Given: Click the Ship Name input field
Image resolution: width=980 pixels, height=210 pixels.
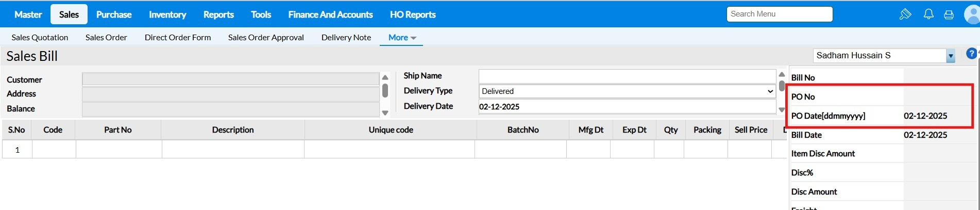Looking at the screenshot, I should pos(627,76).
